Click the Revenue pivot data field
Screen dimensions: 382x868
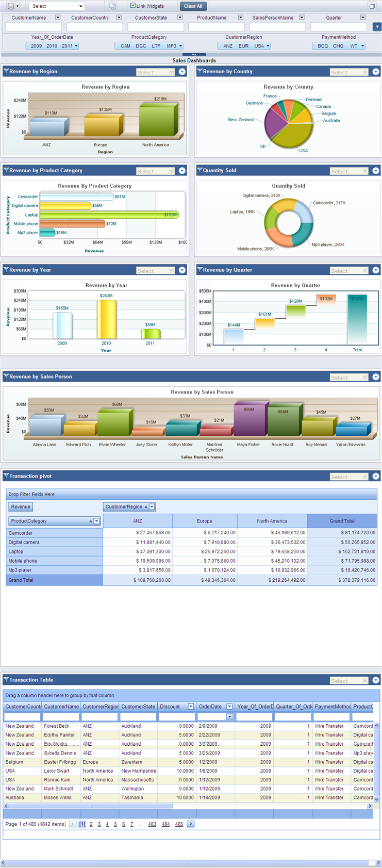[x=21, y=507]
